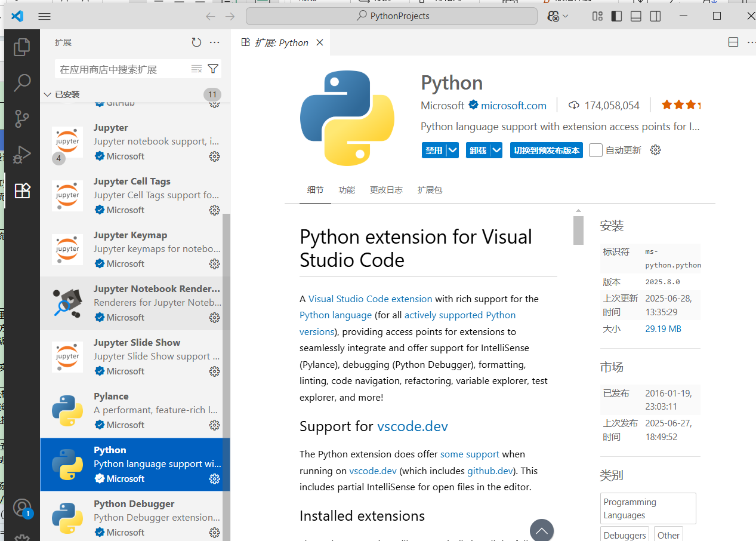Image resolution: width=756 pixels, height=541 pixels.
Task: Enable the 自动更新 checkbox
Action: point(595,150)
